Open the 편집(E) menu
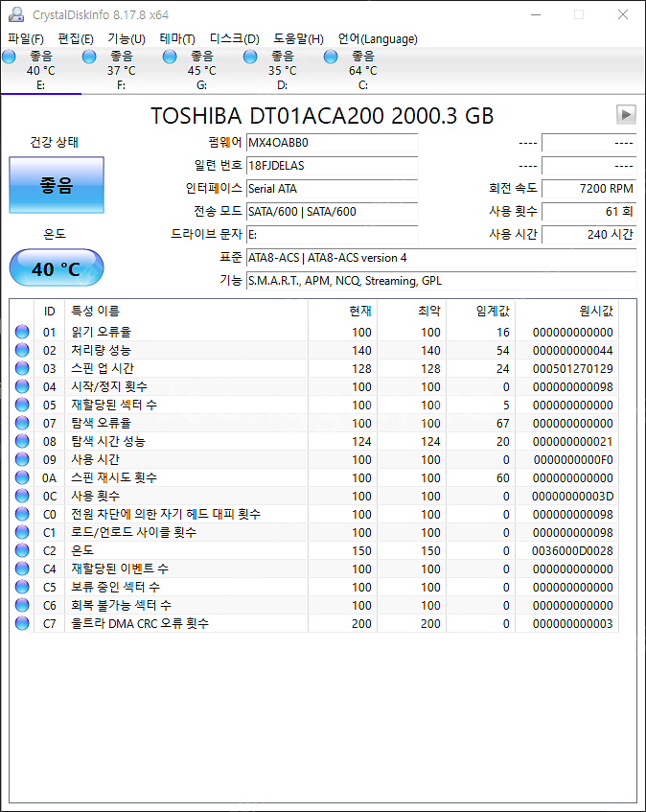This screenshot has width=646, height=812. pos(76,39)
